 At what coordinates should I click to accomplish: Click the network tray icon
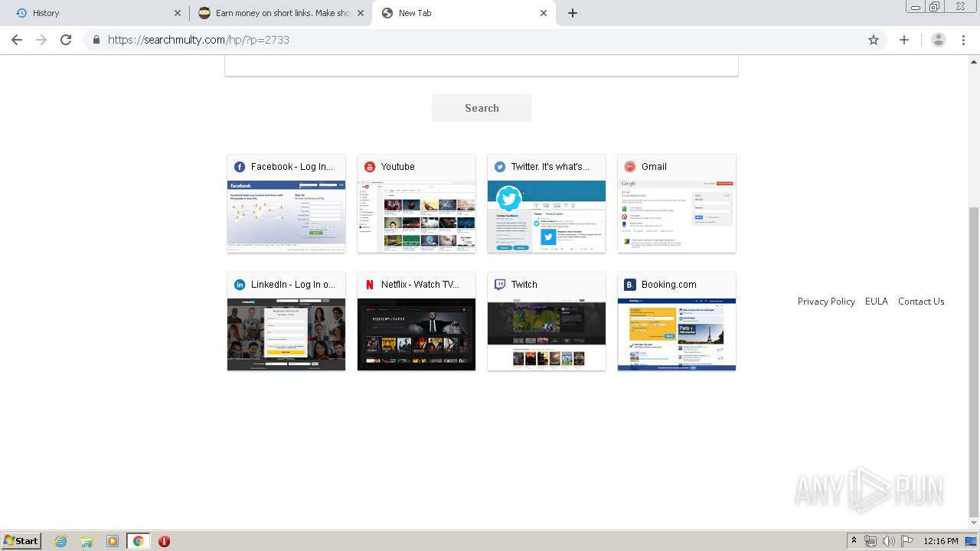tap(871, 541)
